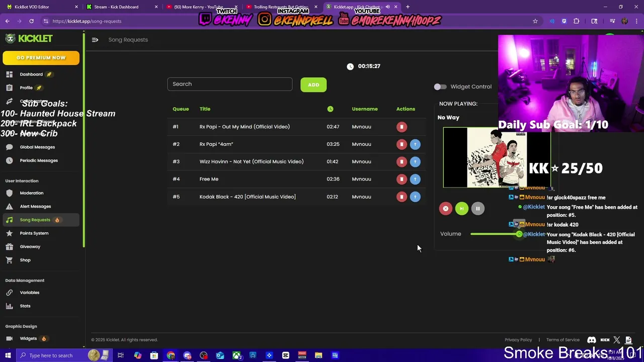Viewport: 644px width, 362px height.
Task: Open the Dashboard page in sidebar
Action: 31,74
